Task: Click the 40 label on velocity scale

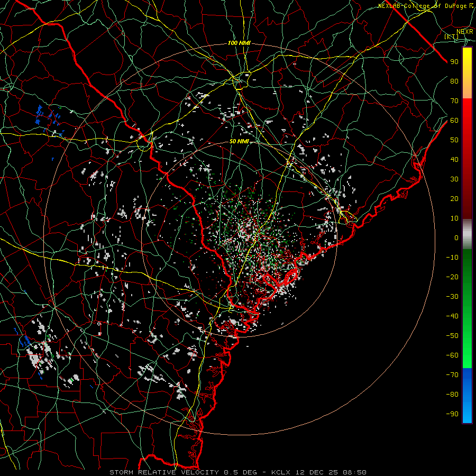Action: 454,160
